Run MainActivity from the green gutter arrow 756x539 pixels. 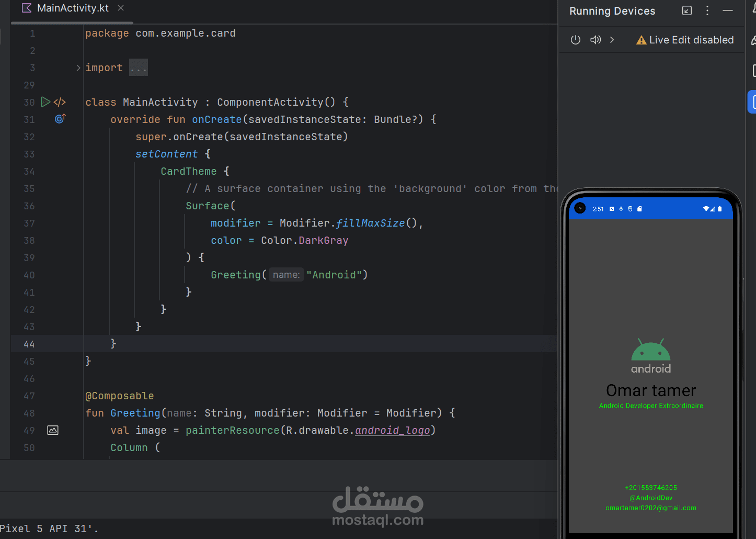click(x=45, y=102)
